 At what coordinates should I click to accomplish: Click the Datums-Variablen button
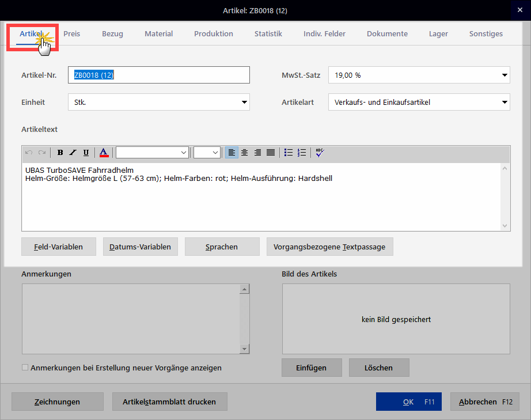(x=140, y=247)
